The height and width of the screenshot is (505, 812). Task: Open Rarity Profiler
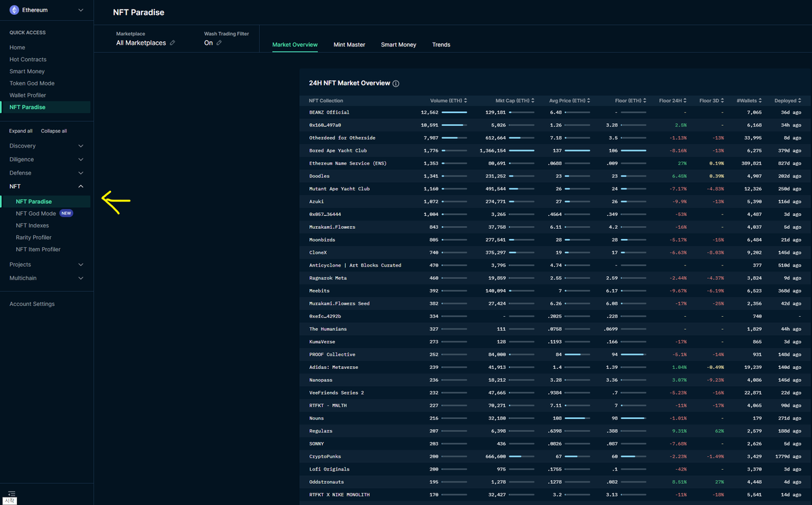pyautogui.click(x=34, y=238)
